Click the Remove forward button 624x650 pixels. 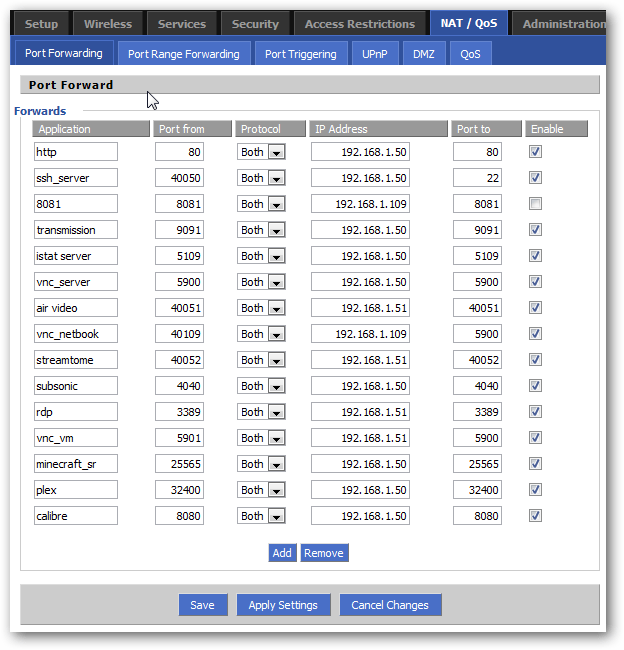(324, 553)
